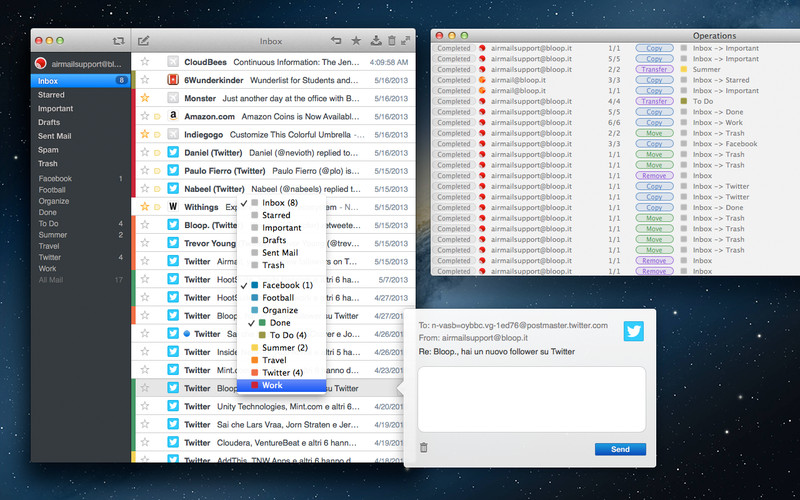Click the Twitter avatar in quick reply popup
Viewport: 800px width, 500px height.
click(x=634, y=331)
